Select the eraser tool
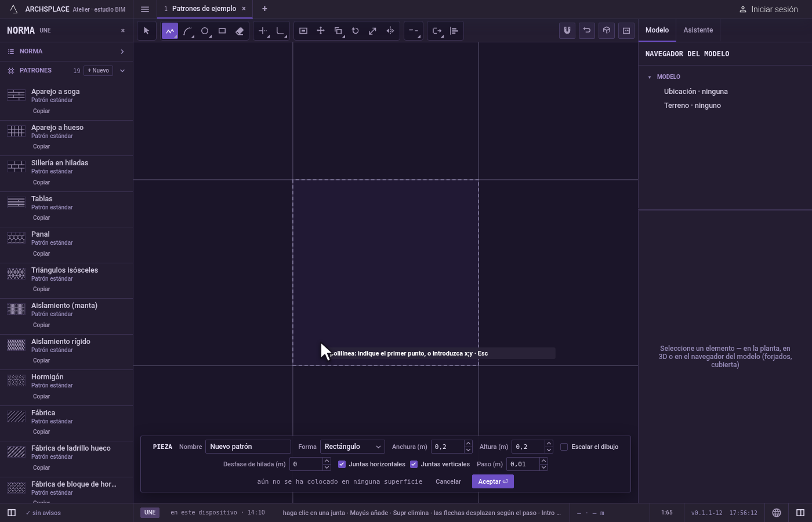This screenshot has width=812, height=522. tap(240, 31)
